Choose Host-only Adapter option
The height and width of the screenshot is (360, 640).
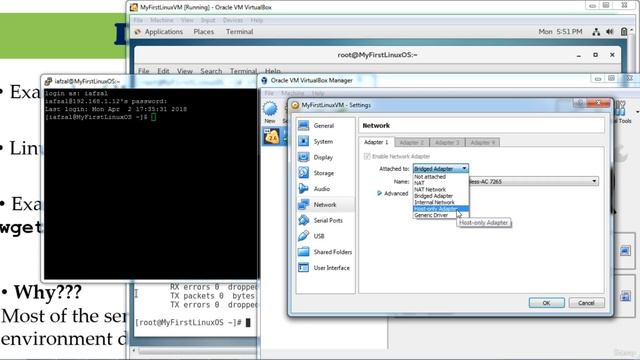pos(441,209)
